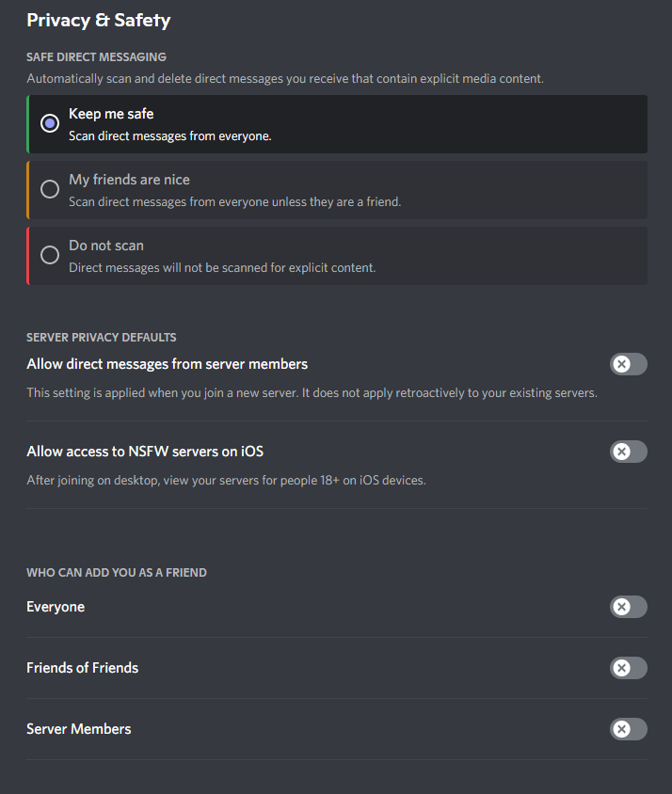672x794 pixels.
Task: Click the "SAFE DIRECT MESSAGING" section heading
Action: pyautogui.click(x=96, y=56)
